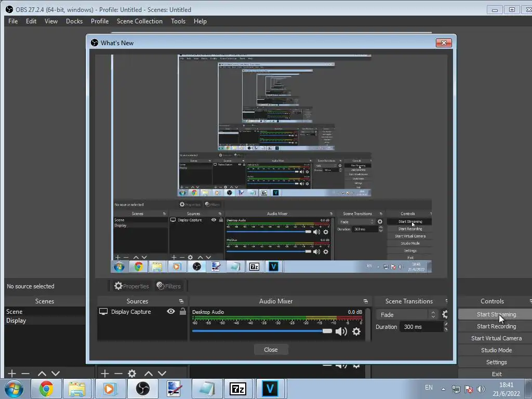This screenshot has height=399, width=532.
Task: Click taskbar clock showing 18:41
Action: tap(506, 389)
